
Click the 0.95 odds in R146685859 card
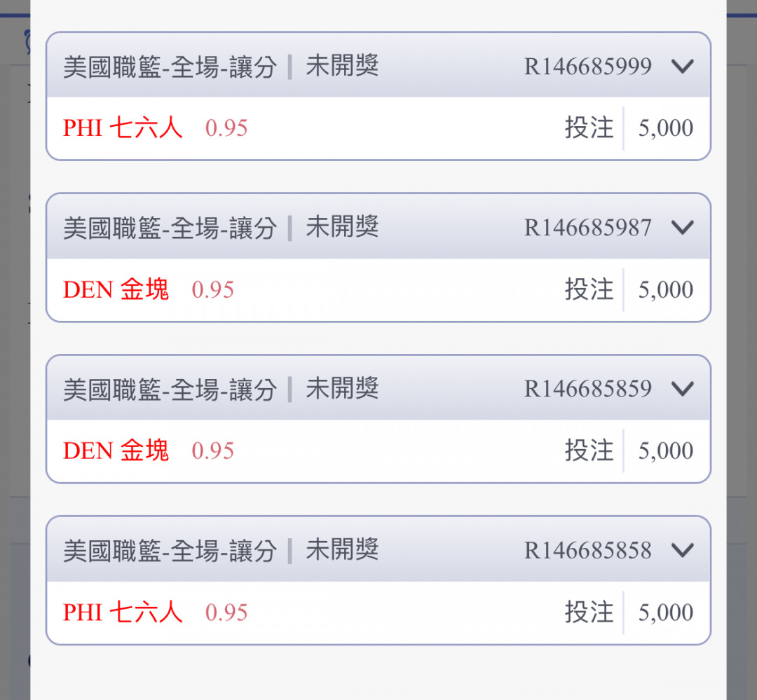(x=213, y=451)
